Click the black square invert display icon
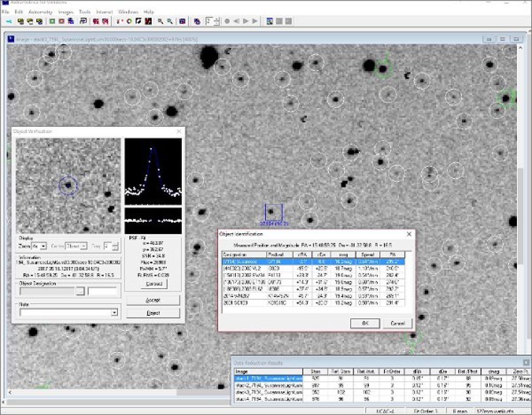 [x=138, y=21]
